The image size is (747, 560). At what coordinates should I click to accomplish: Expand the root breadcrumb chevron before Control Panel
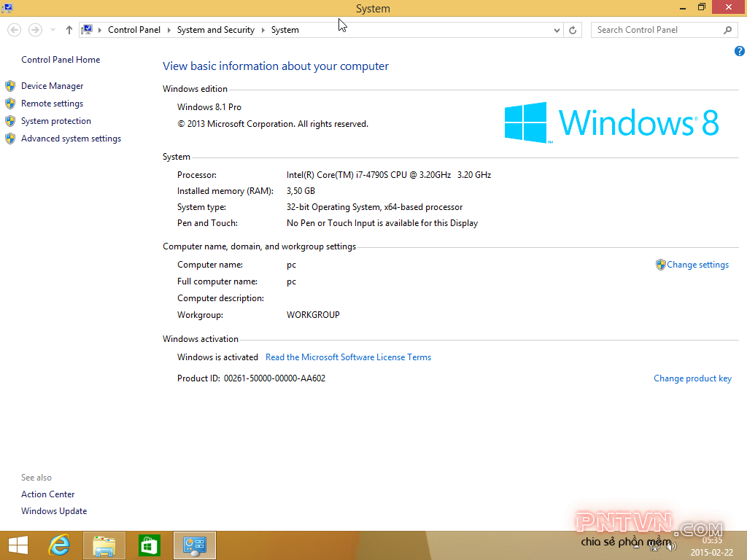point(99,30)
